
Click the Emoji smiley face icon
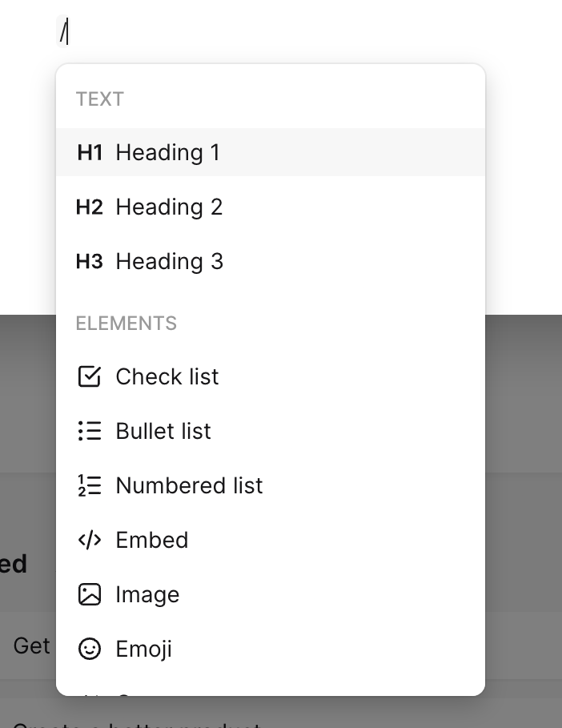coord(90,649)
